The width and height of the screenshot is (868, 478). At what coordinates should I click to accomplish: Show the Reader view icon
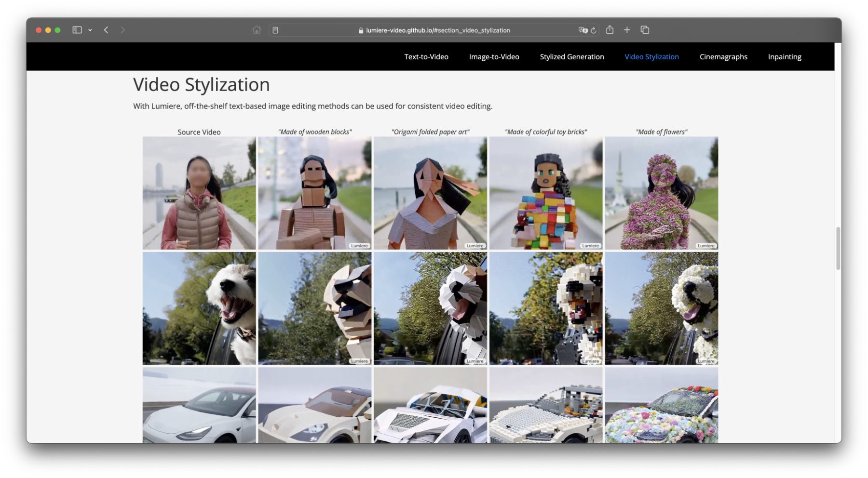click(275, 30)
